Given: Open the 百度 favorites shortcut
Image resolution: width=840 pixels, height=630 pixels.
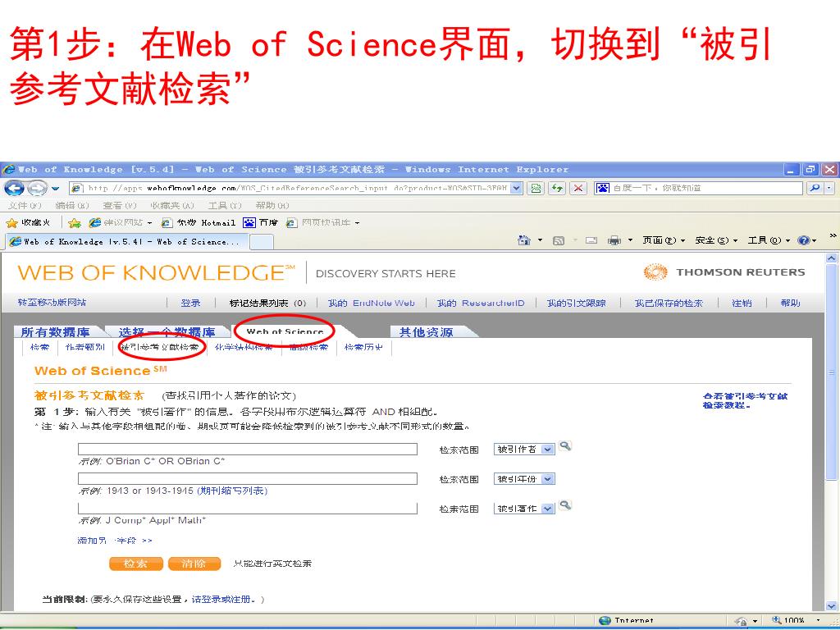Looking at the screenshot, I should 260,222.
